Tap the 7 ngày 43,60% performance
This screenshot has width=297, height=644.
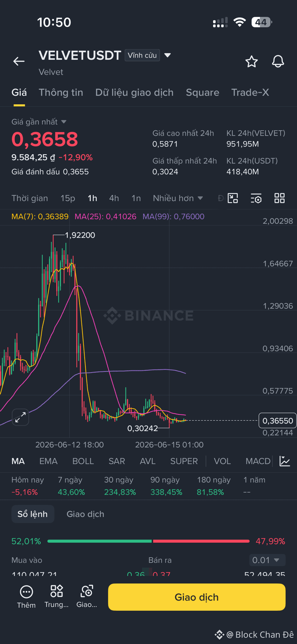click(71, 486)
